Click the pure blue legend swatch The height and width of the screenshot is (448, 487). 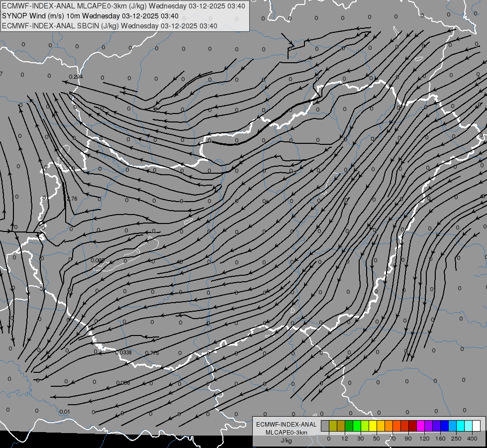pos(444,426)
